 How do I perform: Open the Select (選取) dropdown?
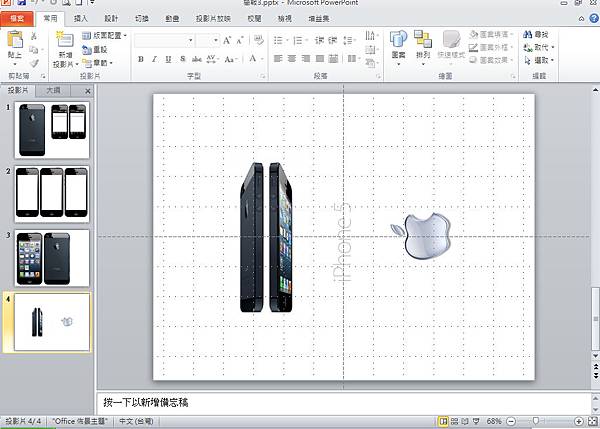[539, 60]
